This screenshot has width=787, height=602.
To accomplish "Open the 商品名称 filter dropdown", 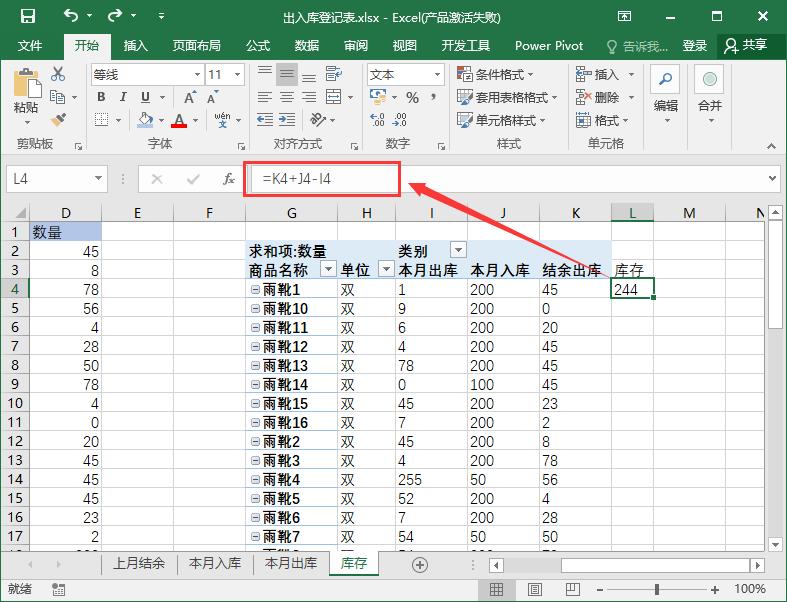I will click(328, 269).
